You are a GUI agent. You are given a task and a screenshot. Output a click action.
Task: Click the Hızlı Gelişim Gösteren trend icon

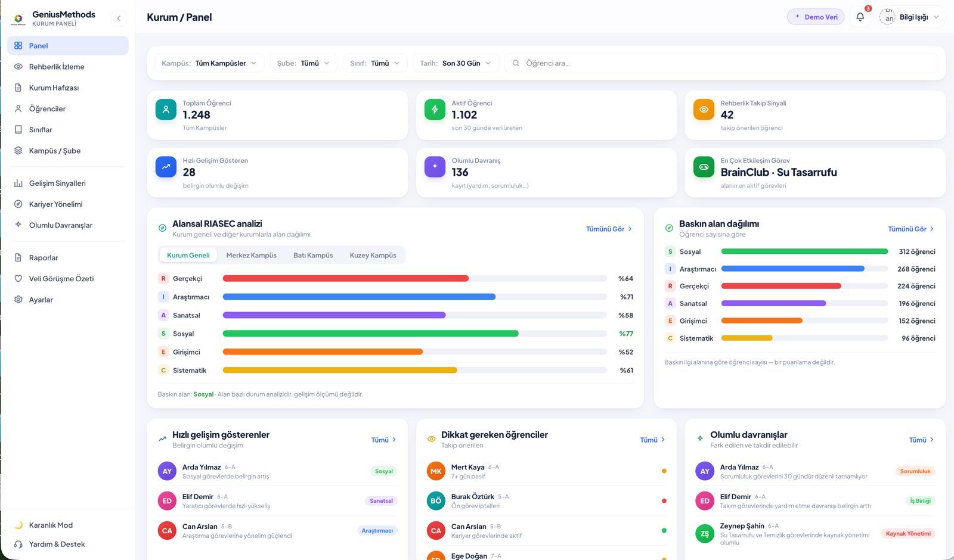tap(166, 167)
